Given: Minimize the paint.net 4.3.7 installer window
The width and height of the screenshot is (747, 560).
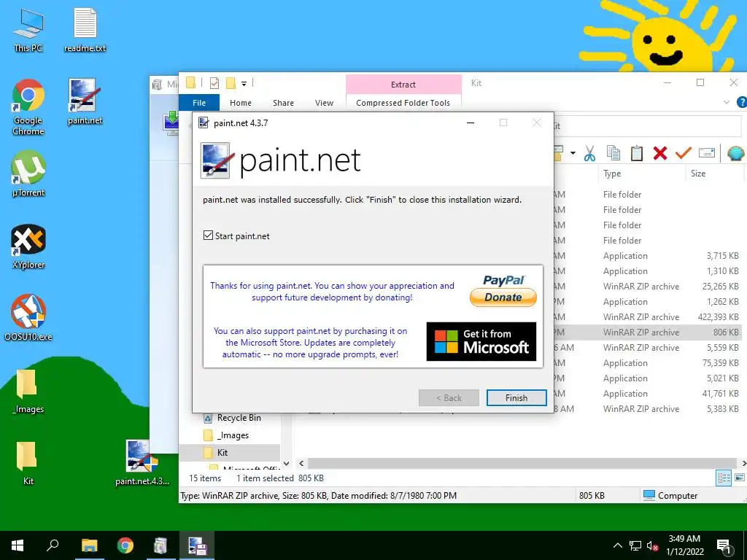Looking at the screenshot, I should 471,122.
